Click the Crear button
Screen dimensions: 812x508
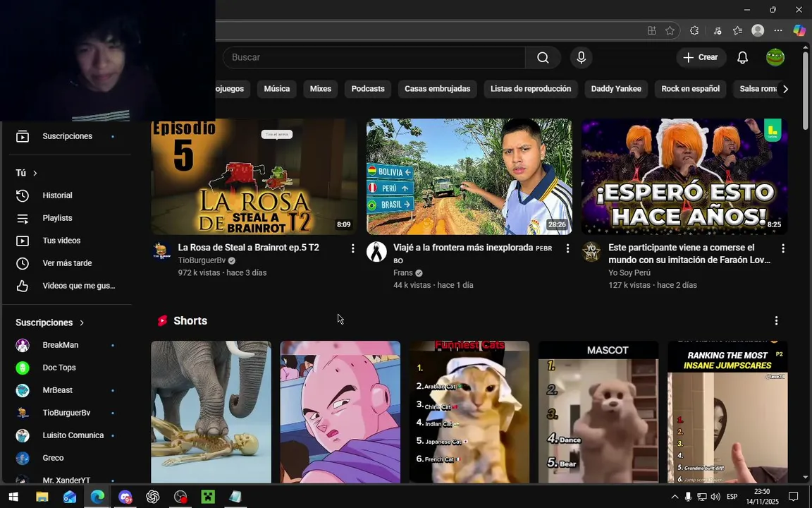701,58
